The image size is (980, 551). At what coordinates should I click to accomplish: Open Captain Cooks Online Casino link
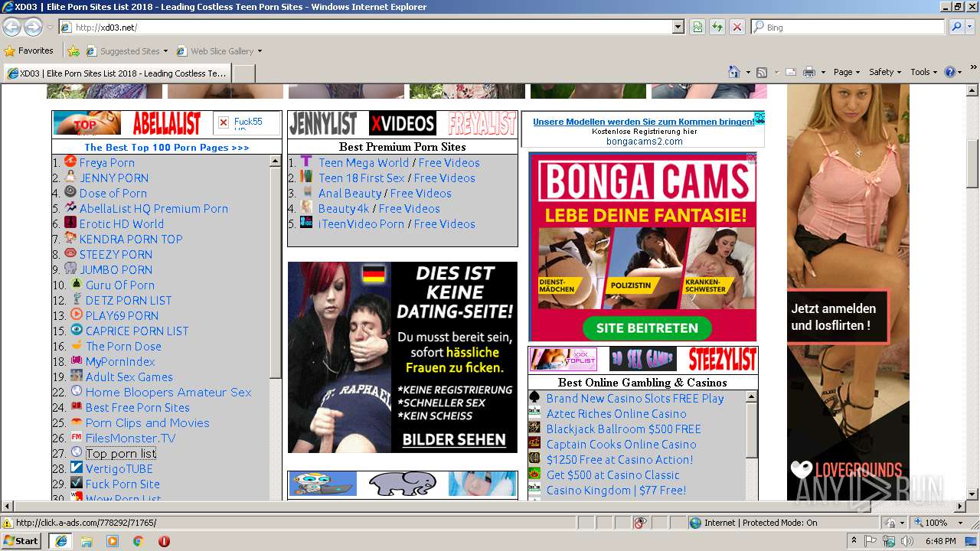coord(621,444)
